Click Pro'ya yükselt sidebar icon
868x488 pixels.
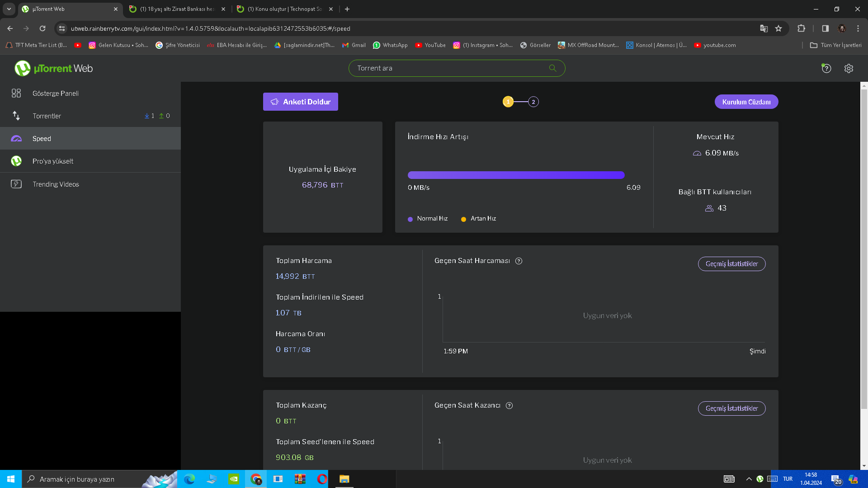(x=16, y=161)
